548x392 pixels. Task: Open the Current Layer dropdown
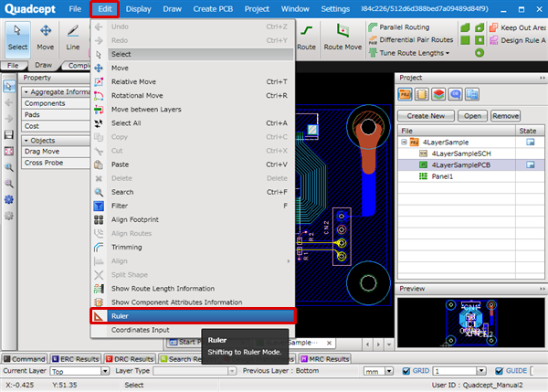(104, 371)
